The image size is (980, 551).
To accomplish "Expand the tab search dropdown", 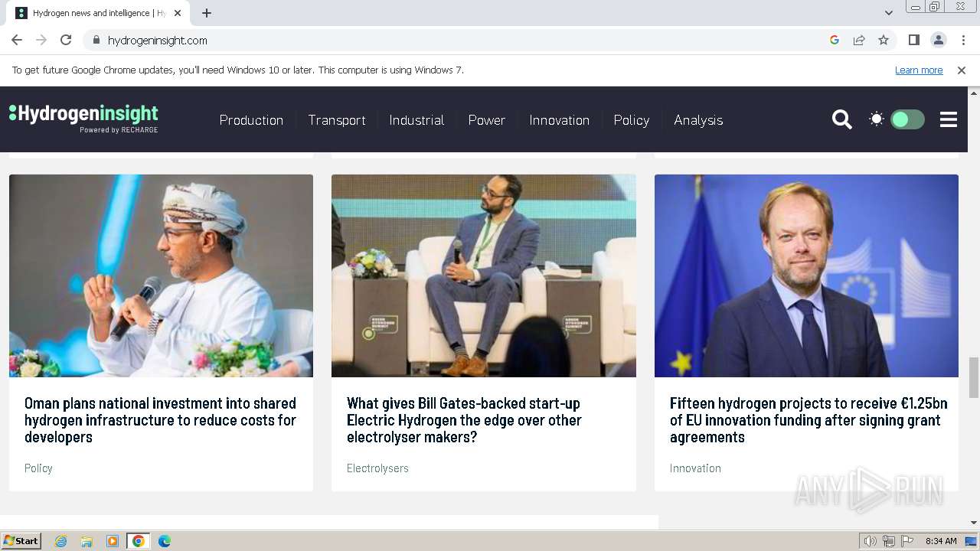I will pyautogui.click(x=888, y=13).
